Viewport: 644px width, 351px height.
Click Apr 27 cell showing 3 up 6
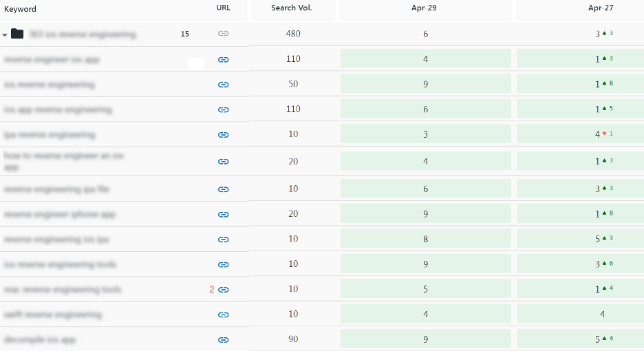click(580, 264)
